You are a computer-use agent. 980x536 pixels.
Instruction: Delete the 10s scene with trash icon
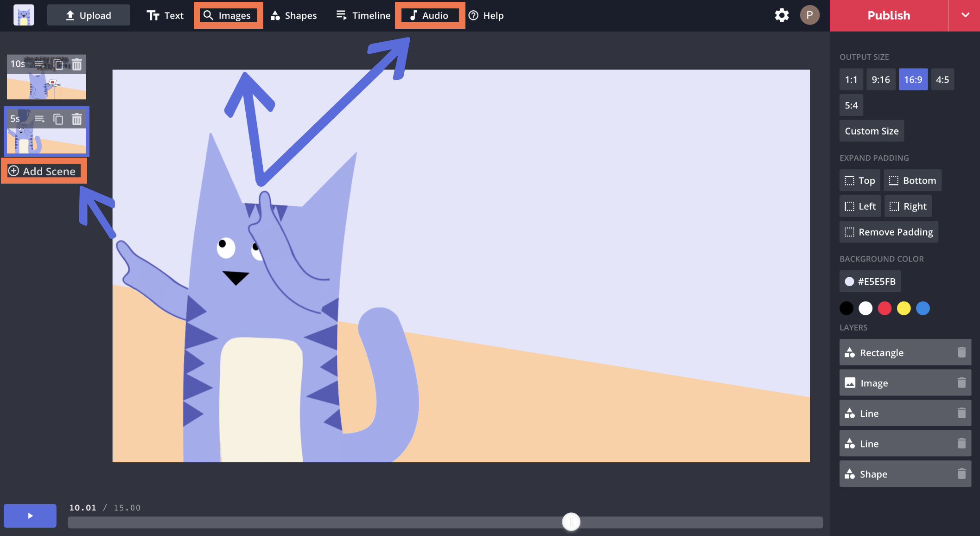coord(77,64)
